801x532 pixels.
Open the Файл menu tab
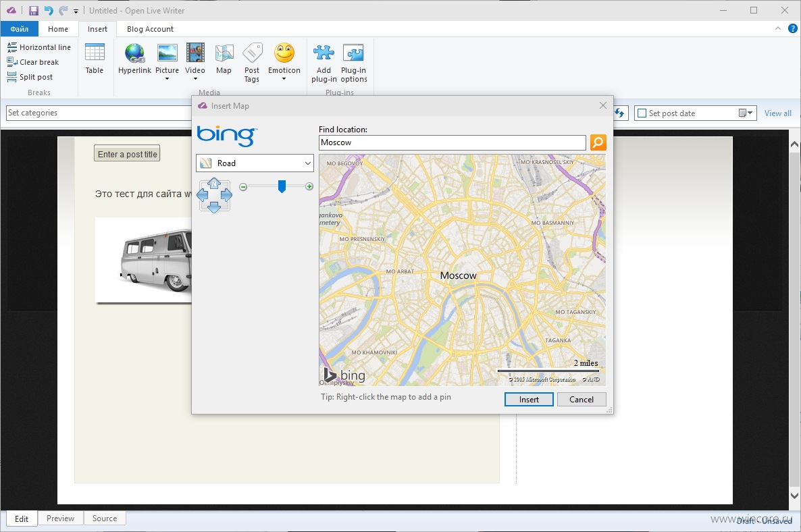click(20, 29)
